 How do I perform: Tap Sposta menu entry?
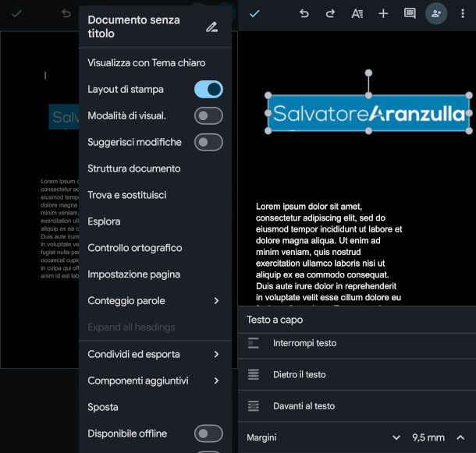pos(102,407)
